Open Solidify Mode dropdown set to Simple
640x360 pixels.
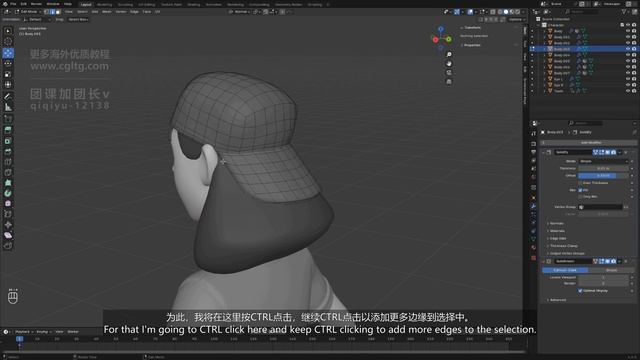click(603, 161)
